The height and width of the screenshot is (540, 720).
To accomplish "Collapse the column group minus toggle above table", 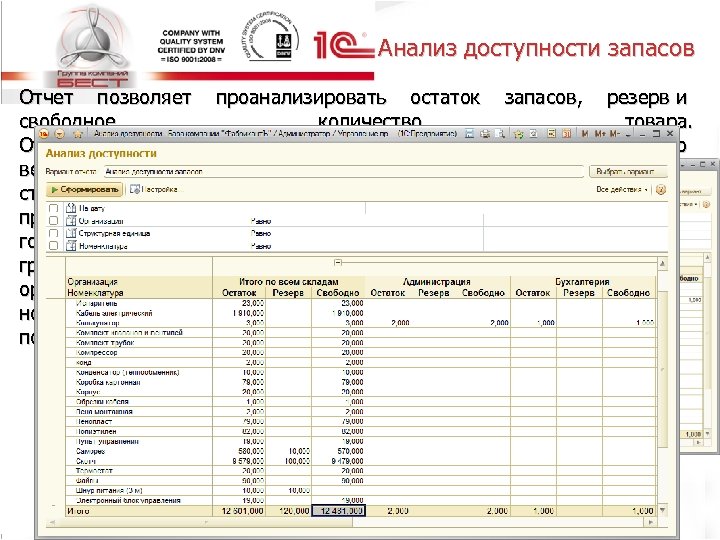I will tap(338, 262).
